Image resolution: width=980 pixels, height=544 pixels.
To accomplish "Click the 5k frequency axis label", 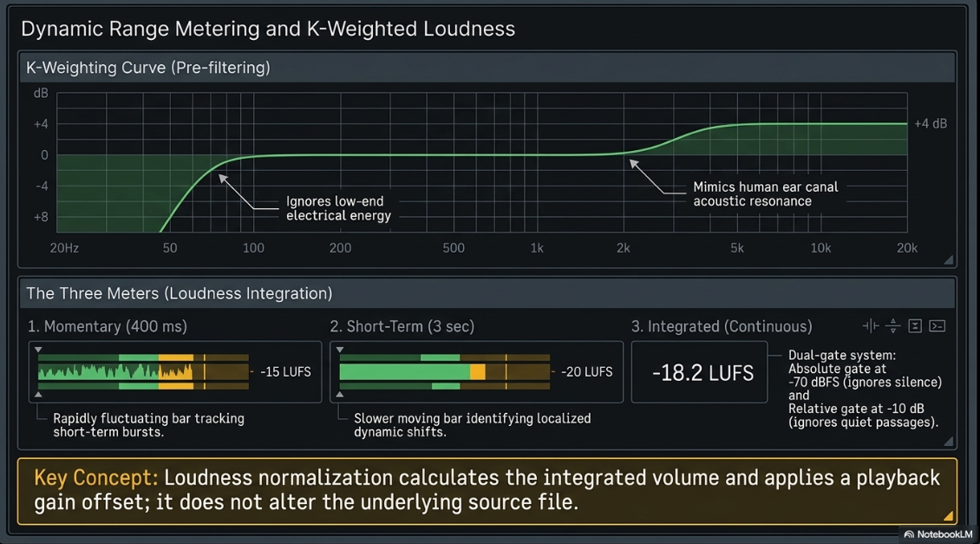I will click(737, 248).
